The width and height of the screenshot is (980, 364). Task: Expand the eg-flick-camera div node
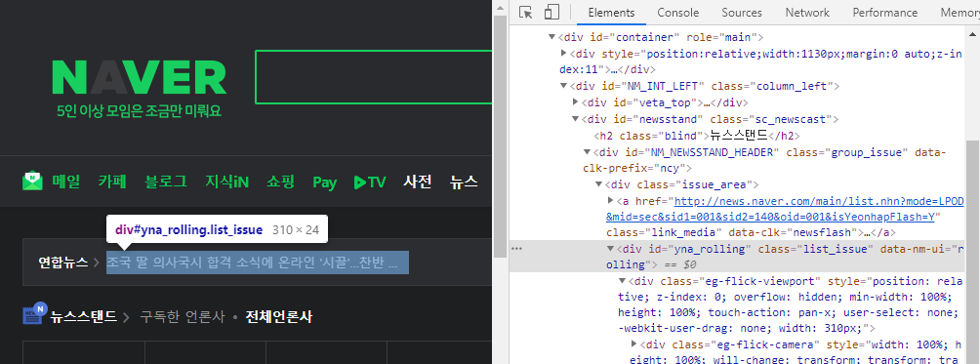(x=633, y=344)
